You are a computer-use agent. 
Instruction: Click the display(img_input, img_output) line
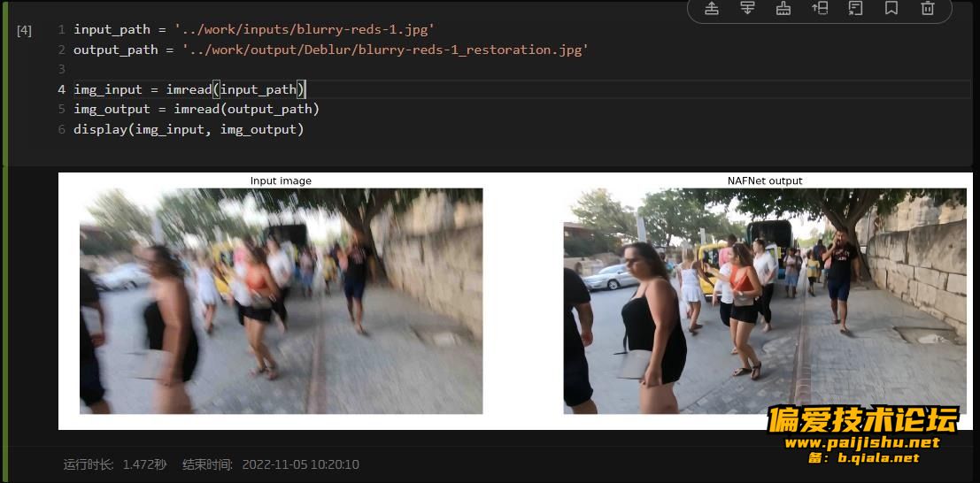click(x=189, y=129)
